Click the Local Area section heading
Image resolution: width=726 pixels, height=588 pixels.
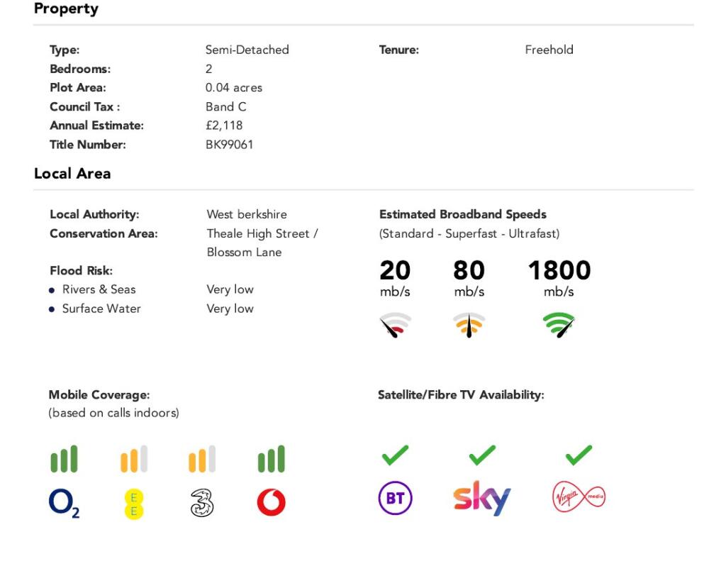[x=72, y=174]
